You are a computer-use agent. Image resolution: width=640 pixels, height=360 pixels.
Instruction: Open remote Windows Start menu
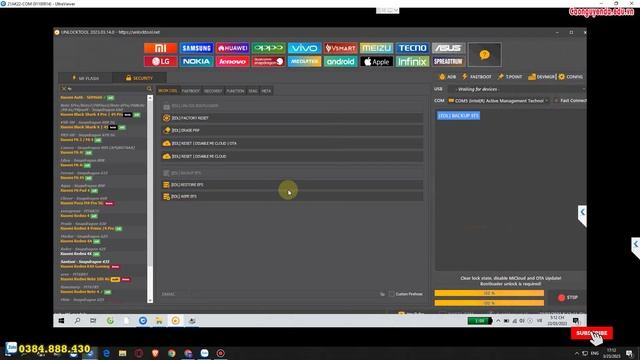pos(61,321)
